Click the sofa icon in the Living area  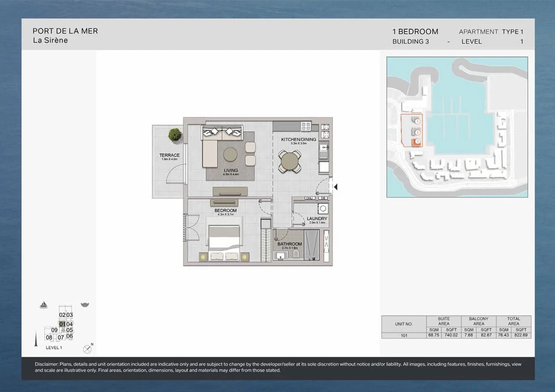(x=222, y=133)
